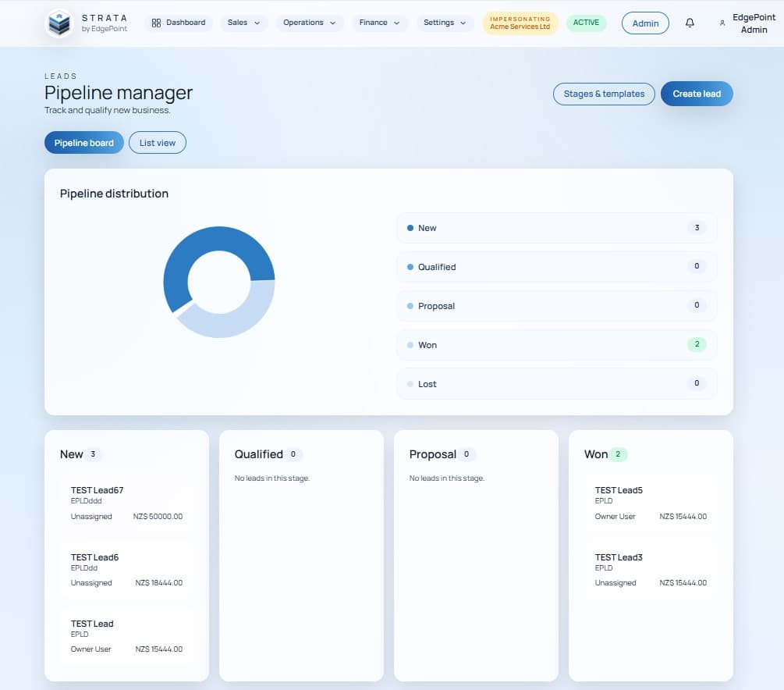
Task: Select the Pipeline board tab
Action: (83, 143)
